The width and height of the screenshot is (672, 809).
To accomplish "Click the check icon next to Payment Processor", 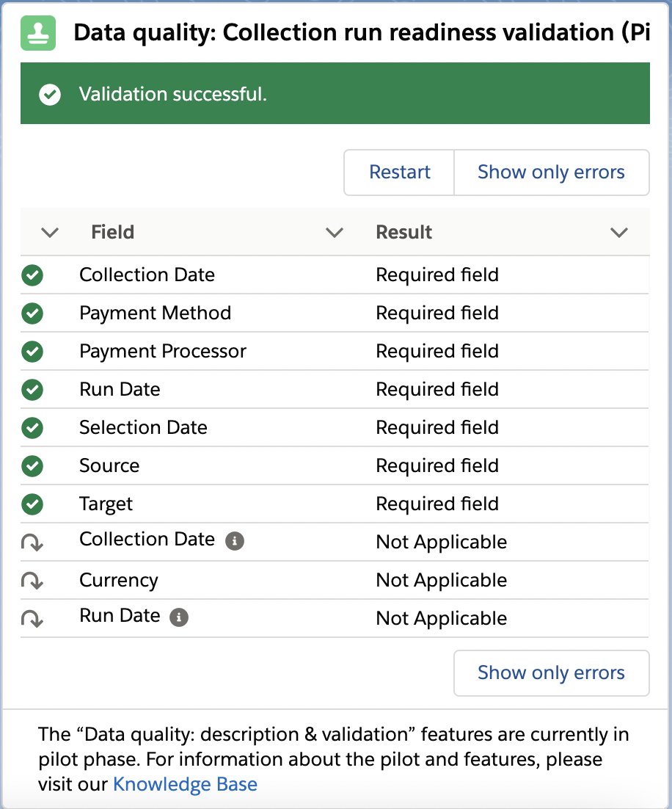I will click(x=32, y=352).
